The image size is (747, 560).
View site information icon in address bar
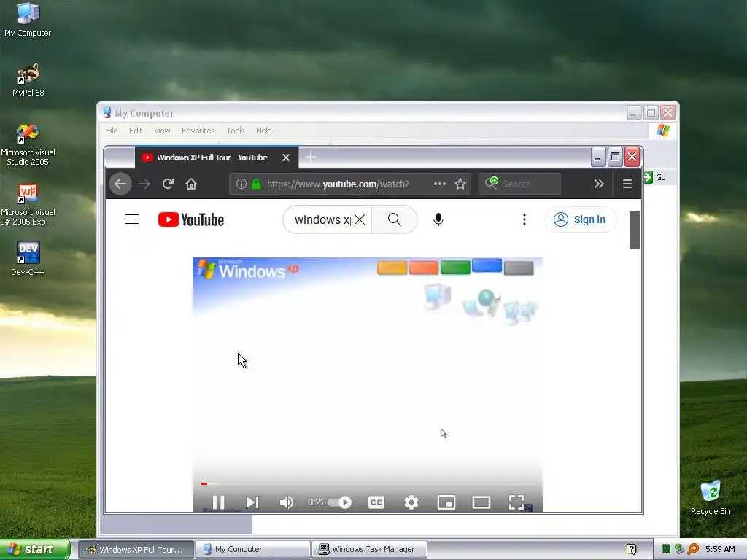point(241,184)
